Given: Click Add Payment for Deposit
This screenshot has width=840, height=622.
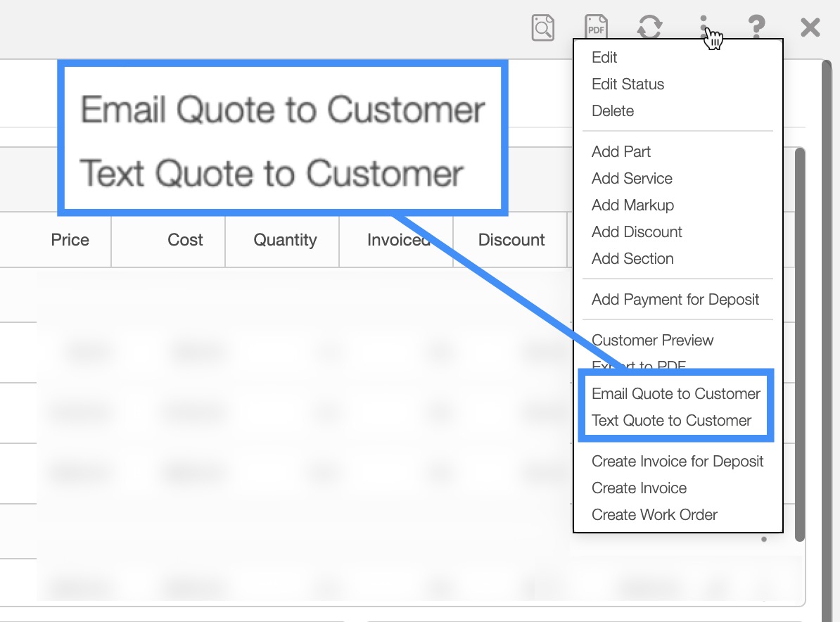Looking at the screenshot, I should [x=675, y=300].
